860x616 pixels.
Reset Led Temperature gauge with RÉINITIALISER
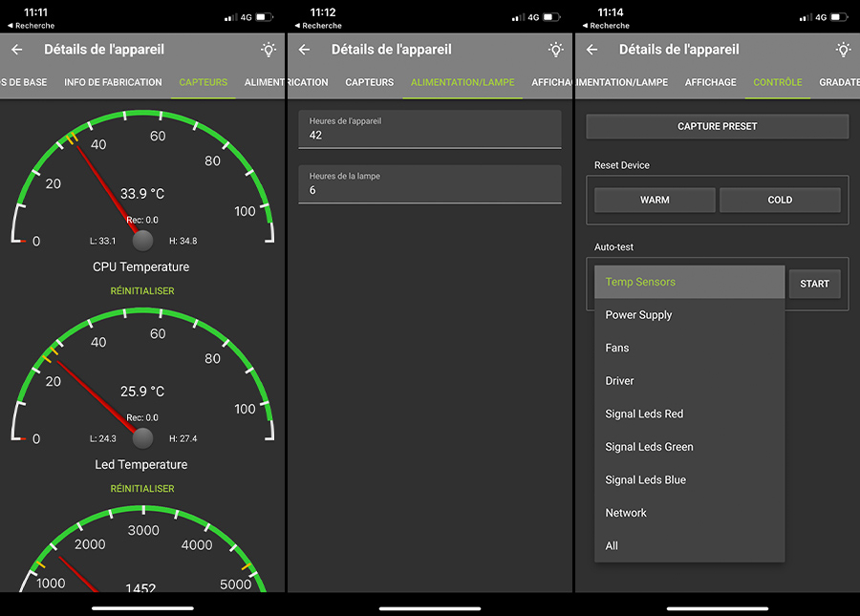pos(142,489)
